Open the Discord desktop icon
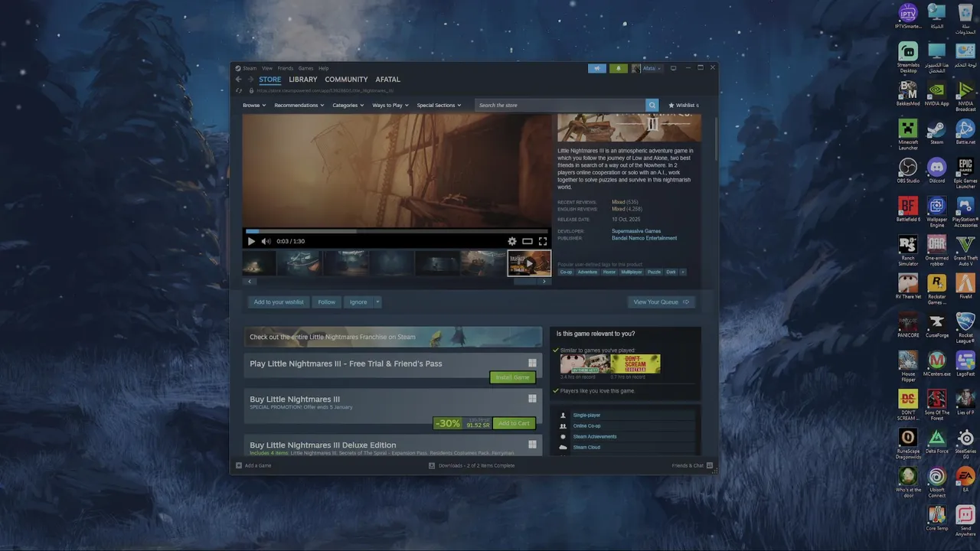 click(937, 171)
